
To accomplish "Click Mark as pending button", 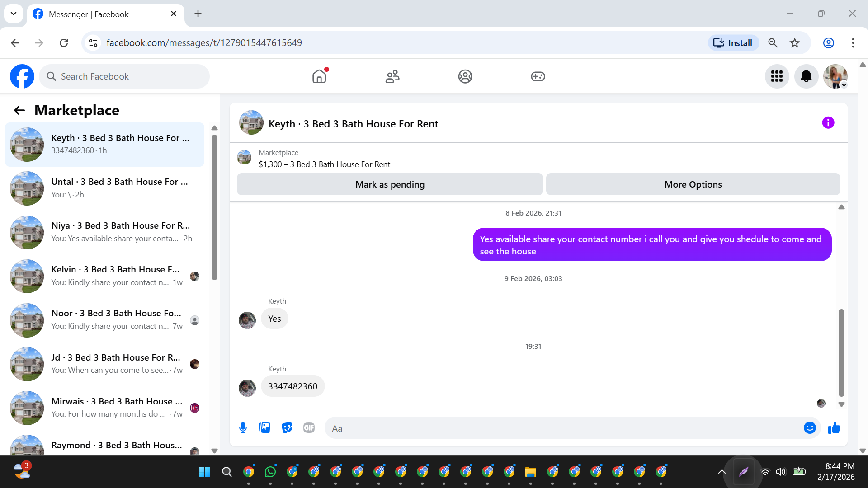I will (x=390, y=184).
